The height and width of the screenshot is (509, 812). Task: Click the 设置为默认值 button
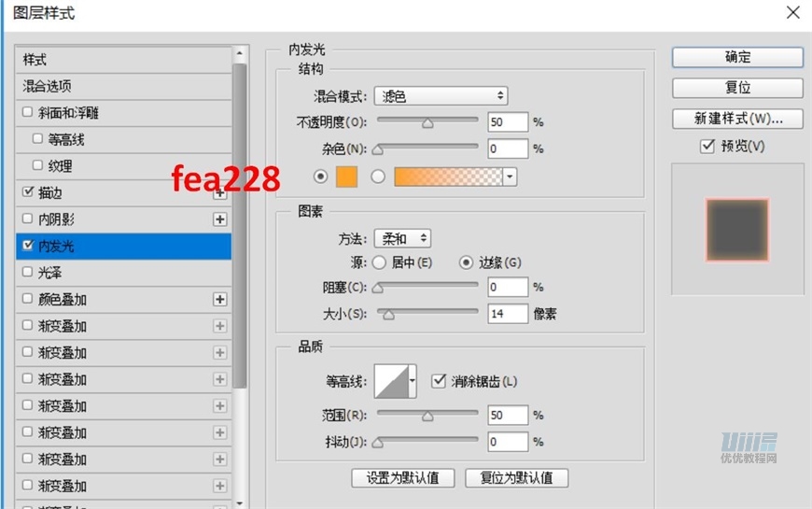point(403,478)
